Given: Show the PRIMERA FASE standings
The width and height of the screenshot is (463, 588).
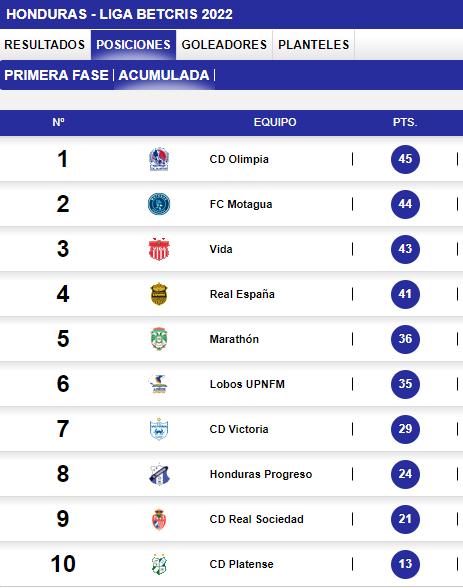Looking at the screenshot, I should pyautogui.click(x=56, y=75).
